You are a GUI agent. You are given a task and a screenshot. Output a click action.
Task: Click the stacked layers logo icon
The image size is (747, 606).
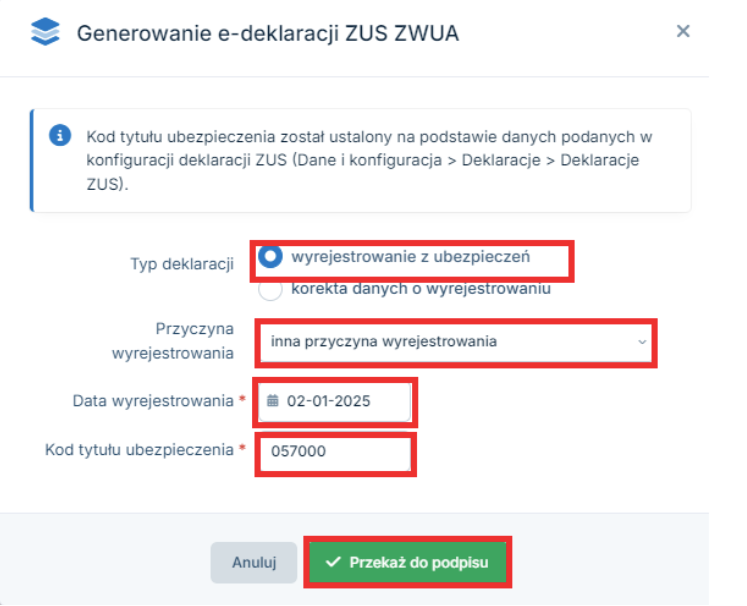pyautogui.click(x=45, y=31)
